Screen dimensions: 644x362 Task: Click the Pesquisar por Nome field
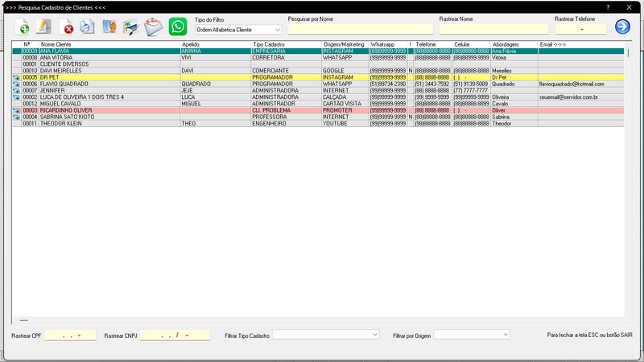[x=360, y=29]
